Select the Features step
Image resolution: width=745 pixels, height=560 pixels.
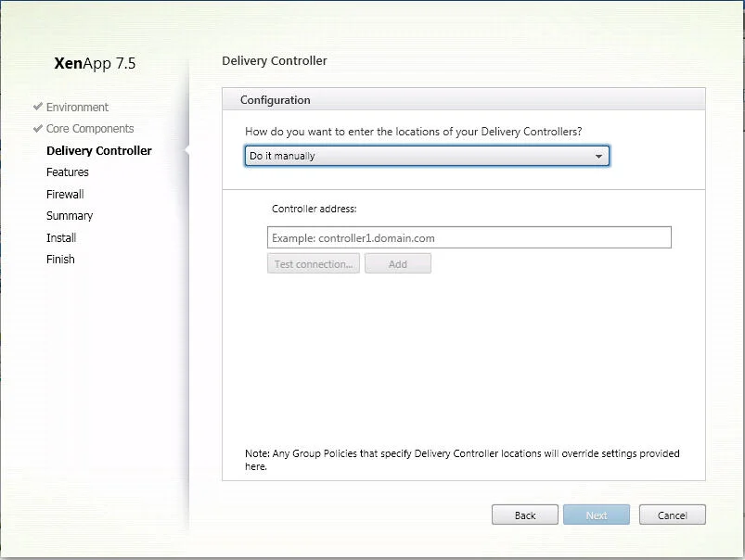tap(68, 172)
